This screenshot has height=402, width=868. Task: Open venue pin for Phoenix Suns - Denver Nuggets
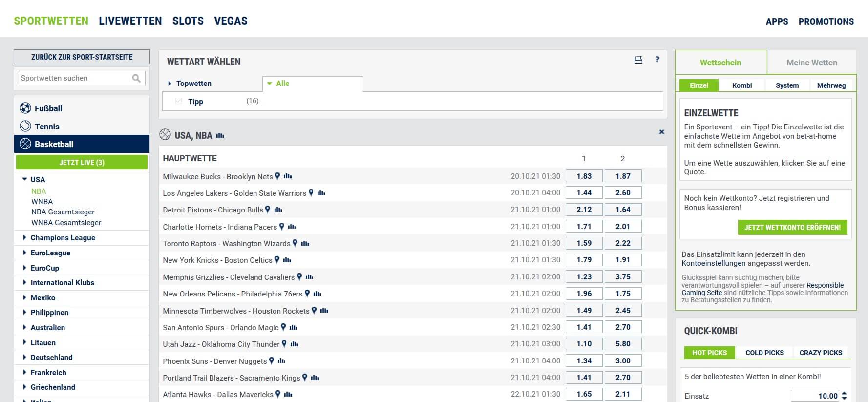point(272,360)
